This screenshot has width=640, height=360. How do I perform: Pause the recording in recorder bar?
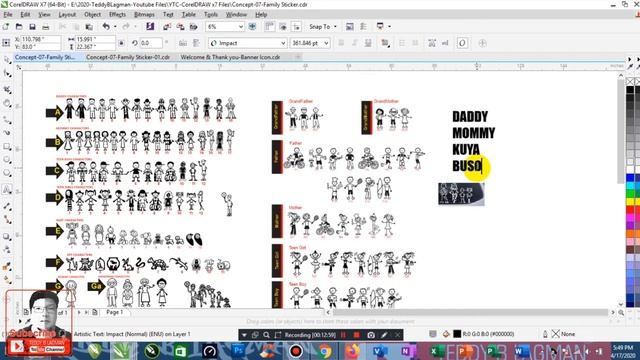click(343, 335)
